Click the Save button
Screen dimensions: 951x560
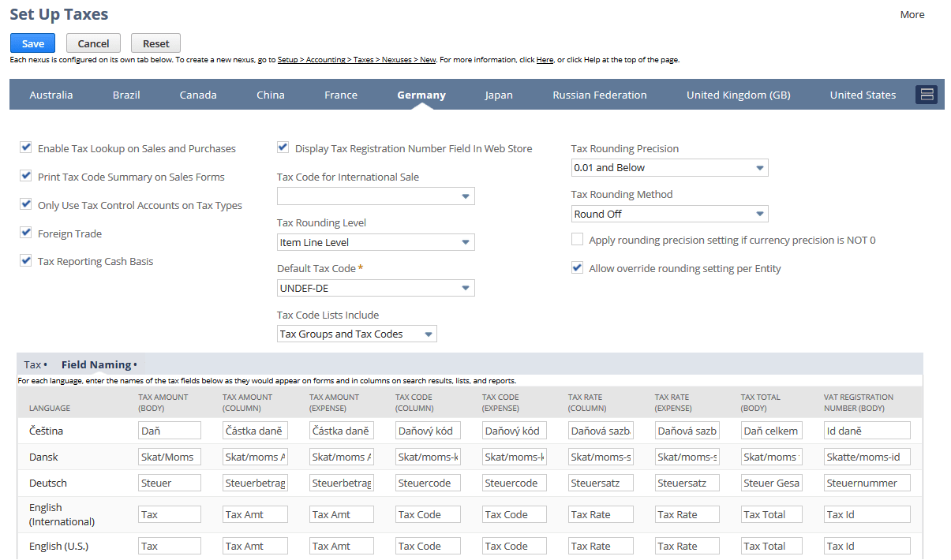(x=32, y=43)
